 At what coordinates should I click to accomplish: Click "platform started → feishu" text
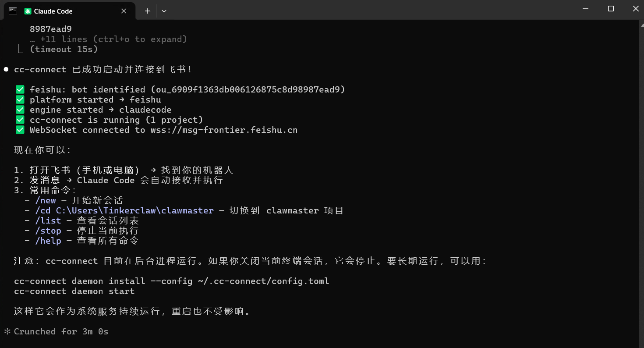(x=96, y=100)
